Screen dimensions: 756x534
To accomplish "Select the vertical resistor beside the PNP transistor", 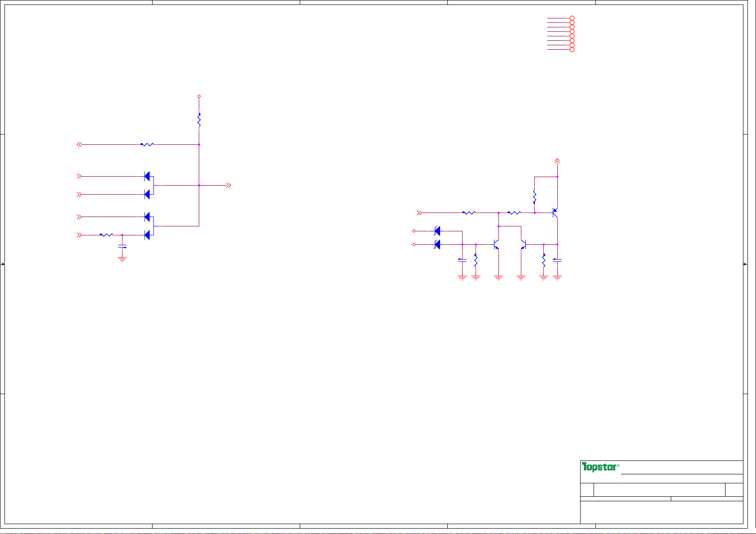I will pyautogui.click(x=534, y=197).
